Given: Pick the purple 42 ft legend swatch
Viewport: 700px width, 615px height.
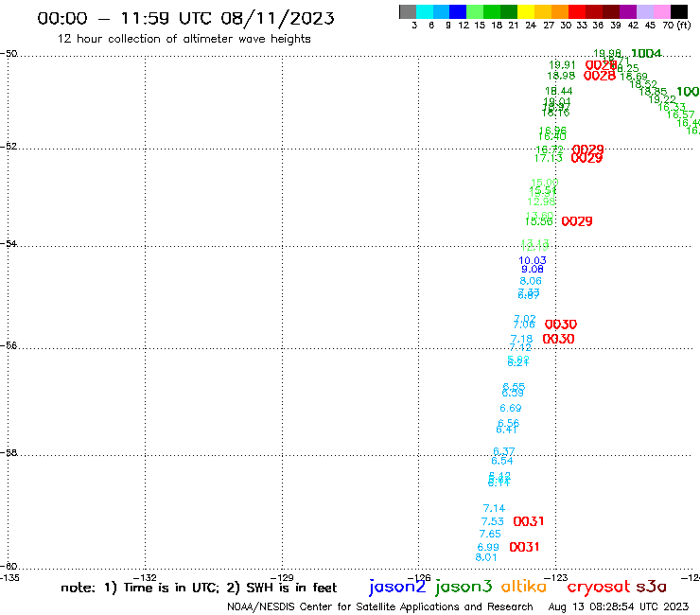Looking at the screenshot, I should pos(628,11).
